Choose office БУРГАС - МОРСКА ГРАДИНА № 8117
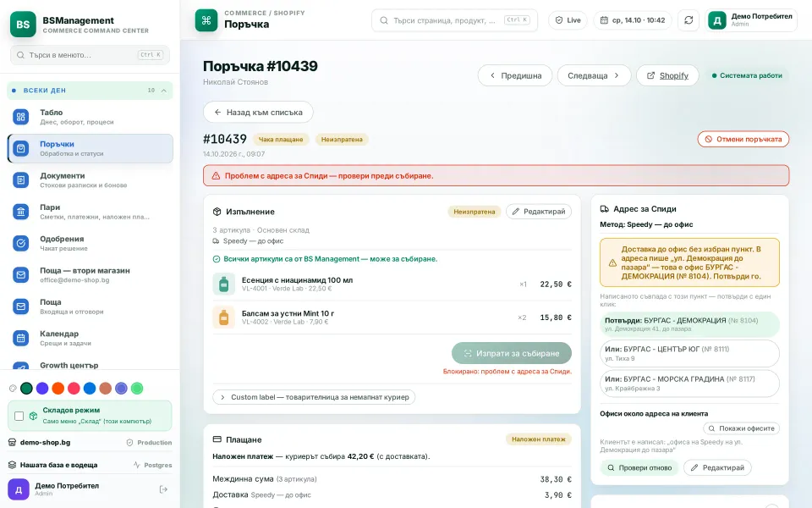Viewport: 812px width, 508px height. pyautogui.click(x=689, y=383)
